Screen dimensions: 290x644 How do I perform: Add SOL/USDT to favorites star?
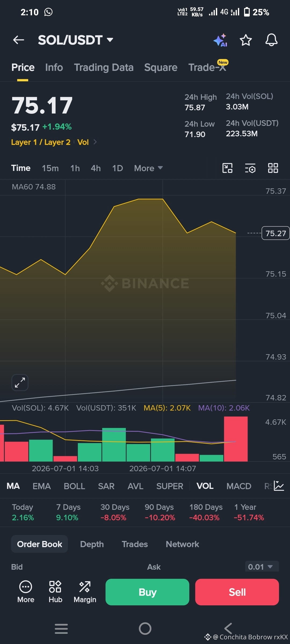coord(246,40)
